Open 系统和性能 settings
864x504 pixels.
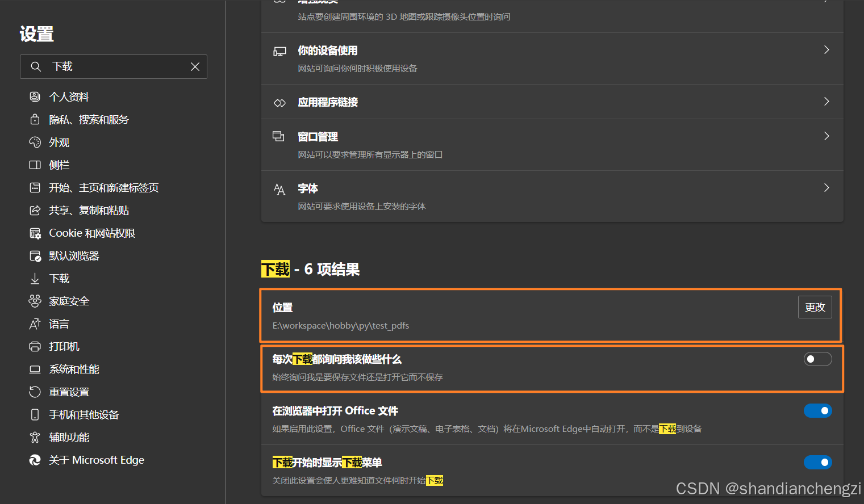74,369
